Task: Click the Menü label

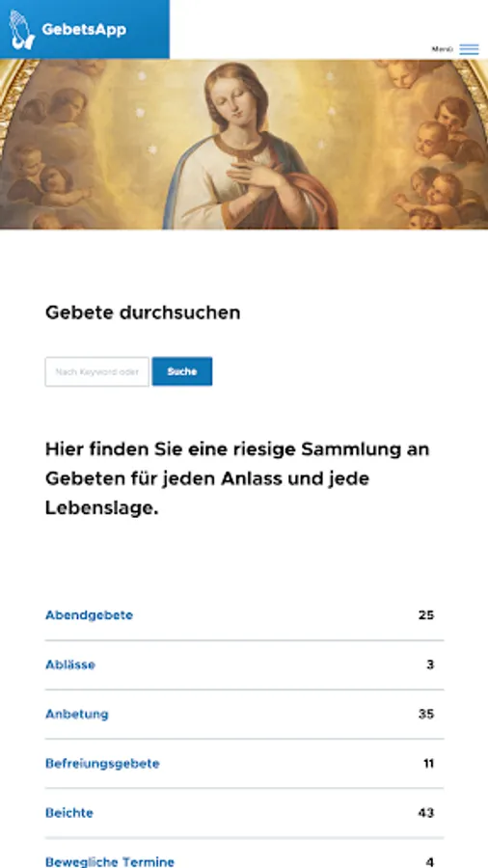Action: click(x=442, y=49)
